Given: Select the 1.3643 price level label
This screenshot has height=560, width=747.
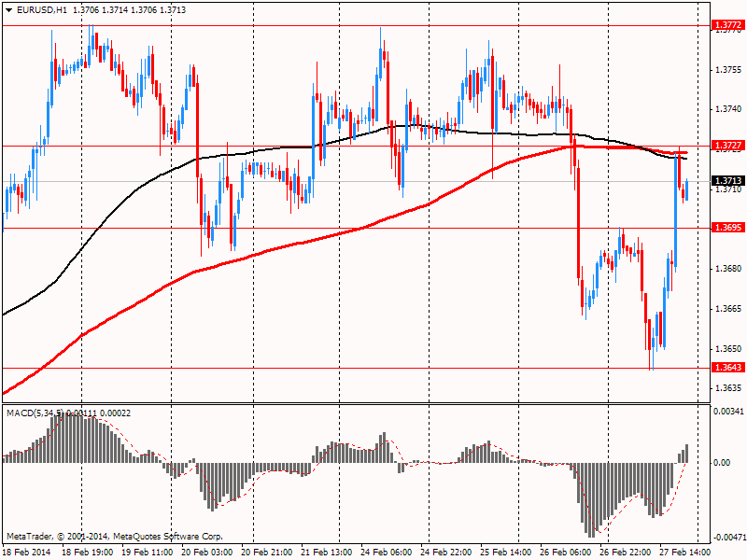Looking at the screenshot, I should (x=727, y=367).
